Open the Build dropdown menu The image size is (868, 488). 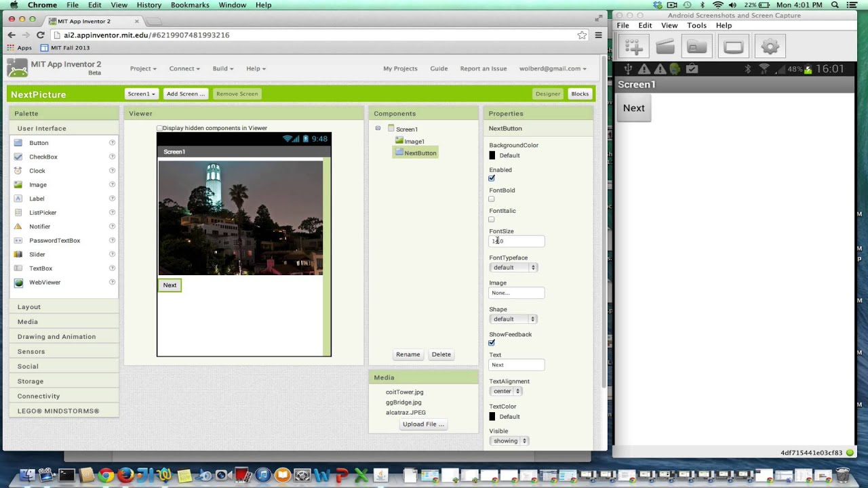click(222, 68)
